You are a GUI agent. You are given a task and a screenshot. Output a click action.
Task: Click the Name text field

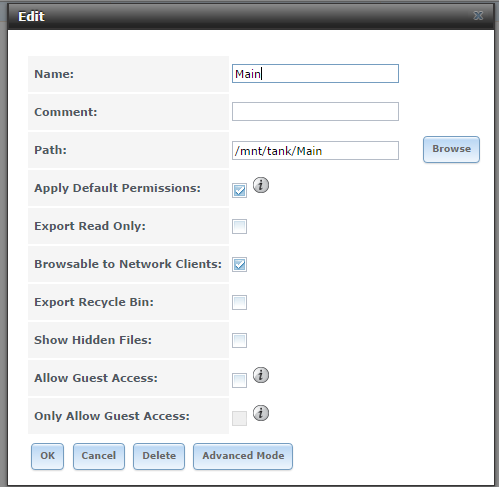click(315, 74)
